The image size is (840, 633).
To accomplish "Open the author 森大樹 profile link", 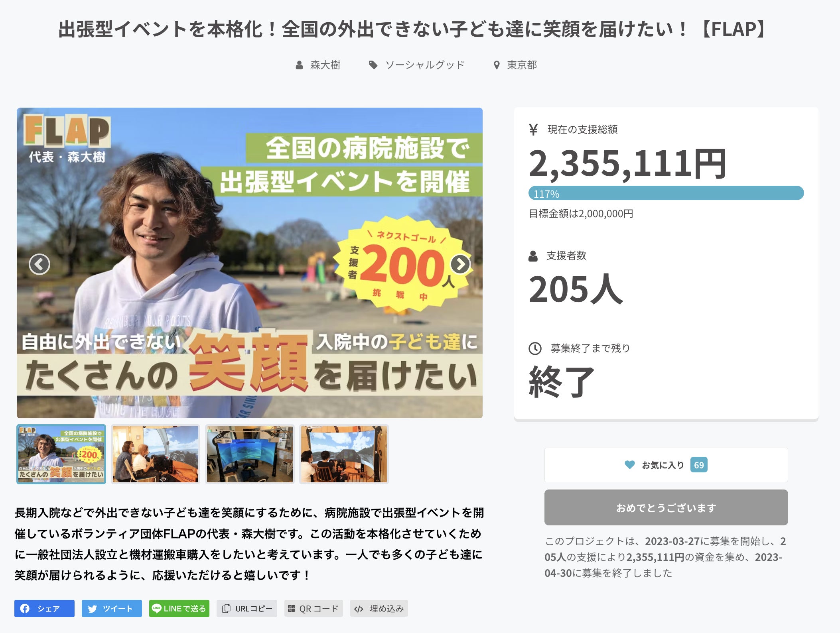I will click(x=325, y=65).
